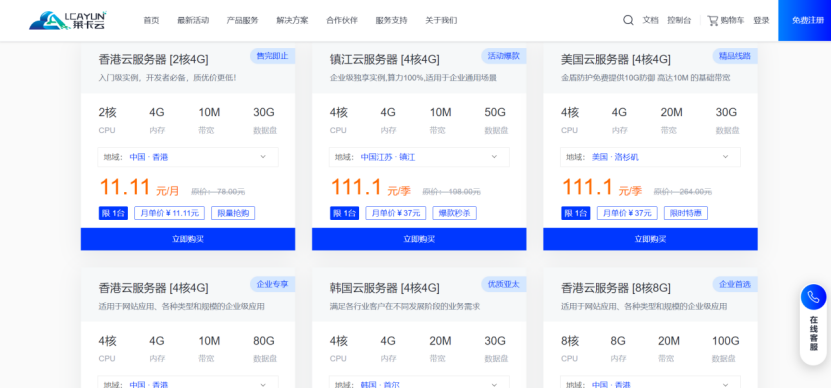Screen dimensions: 831x388
Task: Click the 售完即止 badge
Action: click(272, 56)
